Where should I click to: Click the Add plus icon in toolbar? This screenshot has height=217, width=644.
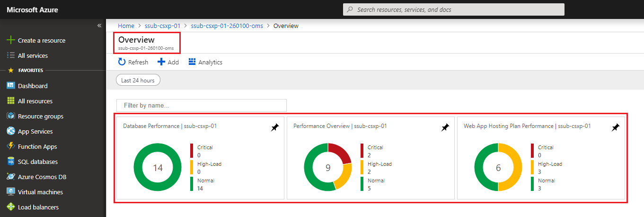(161, 62)
